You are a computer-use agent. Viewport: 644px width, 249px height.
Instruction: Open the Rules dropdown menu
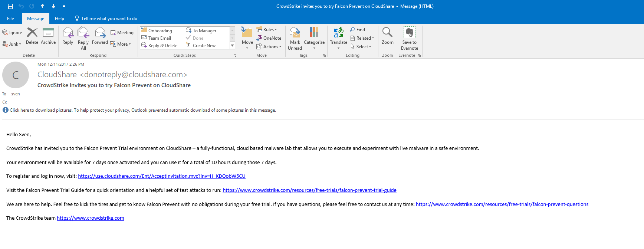pyautogui.click(x=267, y=30)
